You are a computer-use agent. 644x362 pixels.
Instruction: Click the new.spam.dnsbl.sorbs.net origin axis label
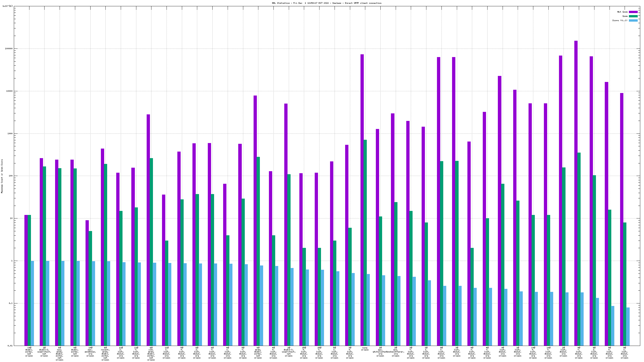click(x=60, y=354)
